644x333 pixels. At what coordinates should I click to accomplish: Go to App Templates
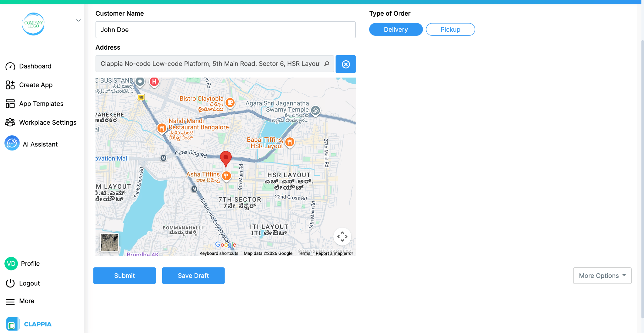tap(41, 104)
